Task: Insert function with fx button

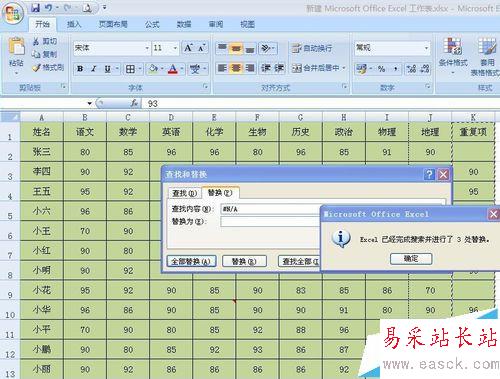Action: click(134, 104)
